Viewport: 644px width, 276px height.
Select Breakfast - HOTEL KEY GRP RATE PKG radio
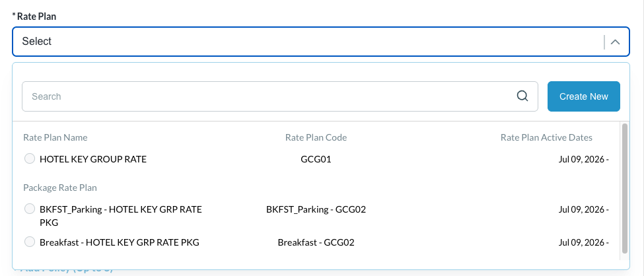coord(30,242)
